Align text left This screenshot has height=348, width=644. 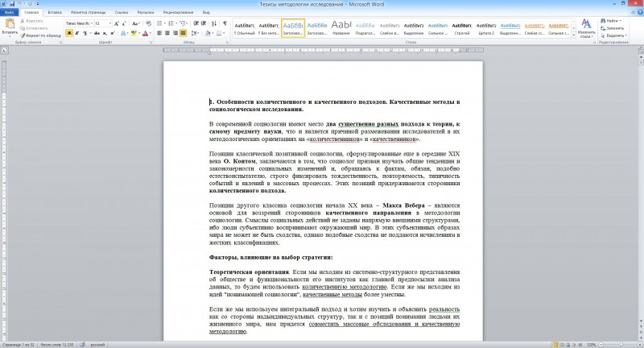point(159,33)
